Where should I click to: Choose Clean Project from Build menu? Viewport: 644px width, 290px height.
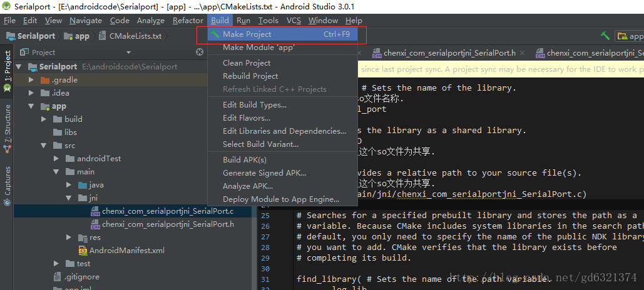click(283, 62)
